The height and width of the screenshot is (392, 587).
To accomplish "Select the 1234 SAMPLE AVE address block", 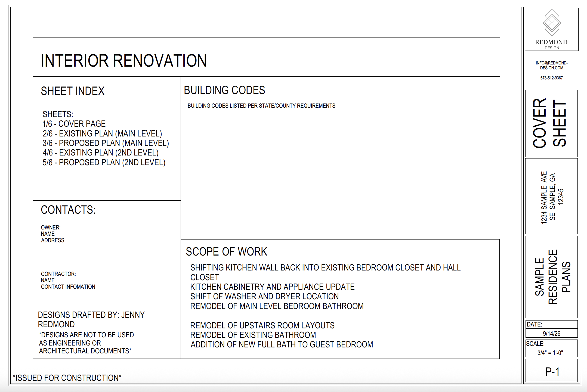I will (x=552, y=198).
